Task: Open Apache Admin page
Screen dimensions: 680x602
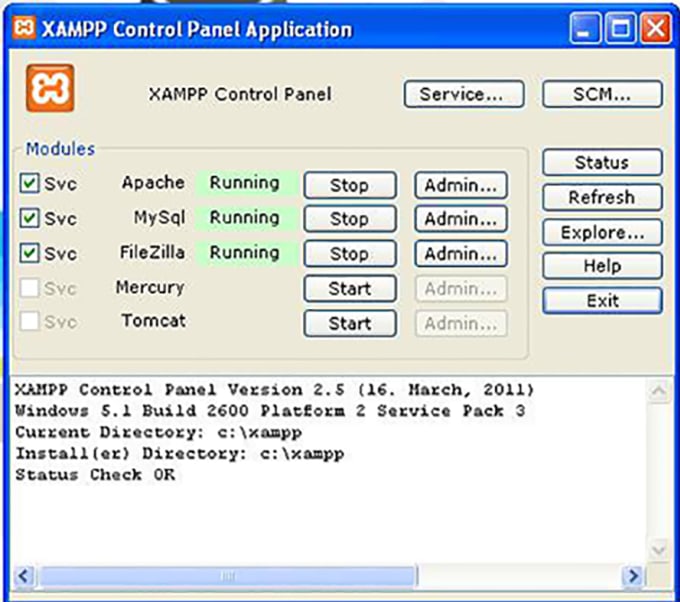Action: [x=461, y=185]
